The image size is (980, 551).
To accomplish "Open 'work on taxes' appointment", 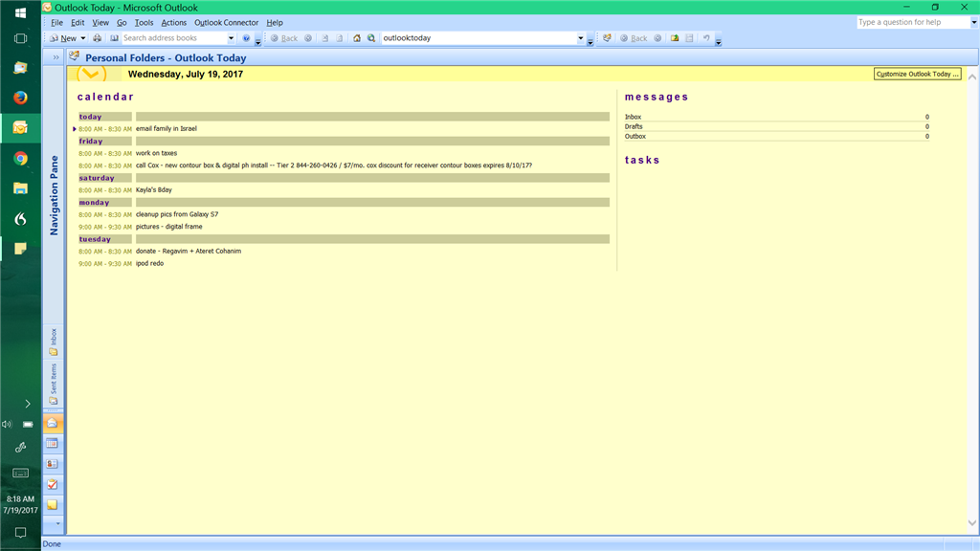I will tap(156, 153).
